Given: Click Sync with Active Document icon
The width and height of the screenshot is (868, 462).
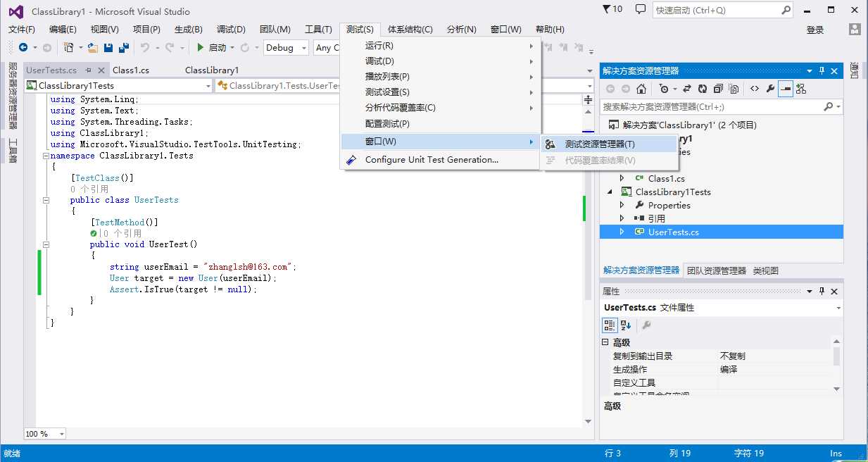Looking at the screenshot, I should pos(688,89).
